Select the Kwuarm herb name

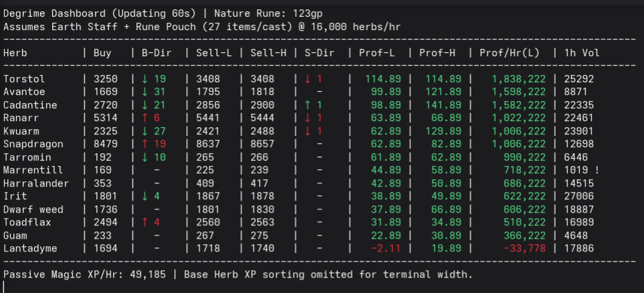(21, 131)
